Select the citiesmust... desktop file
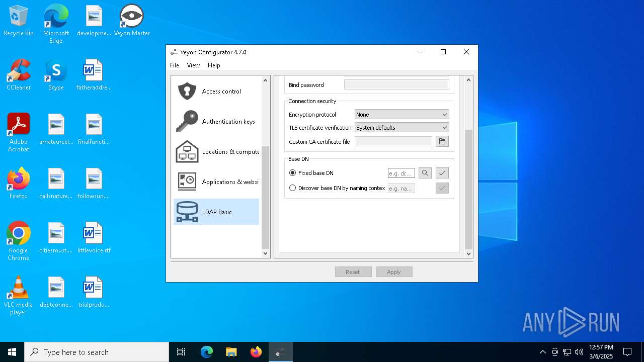 pyautogui.click(x=56, y=238)
